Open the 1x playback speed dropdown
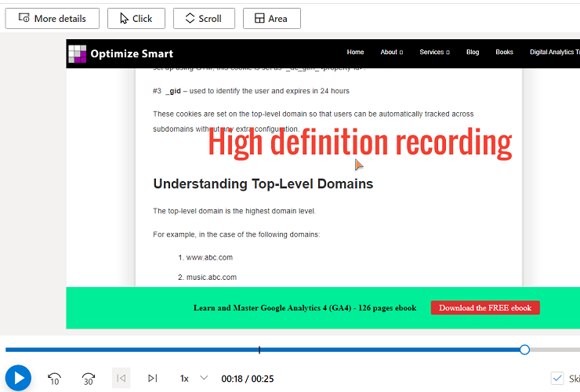The image size is (580, 392). click(194, 379)
